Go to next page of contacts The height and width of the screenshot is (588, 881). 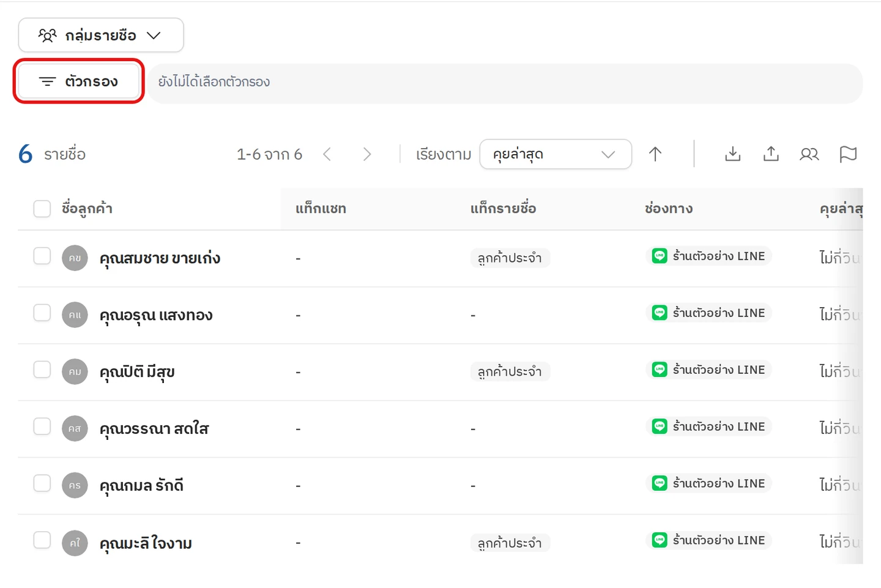[367, 154]
